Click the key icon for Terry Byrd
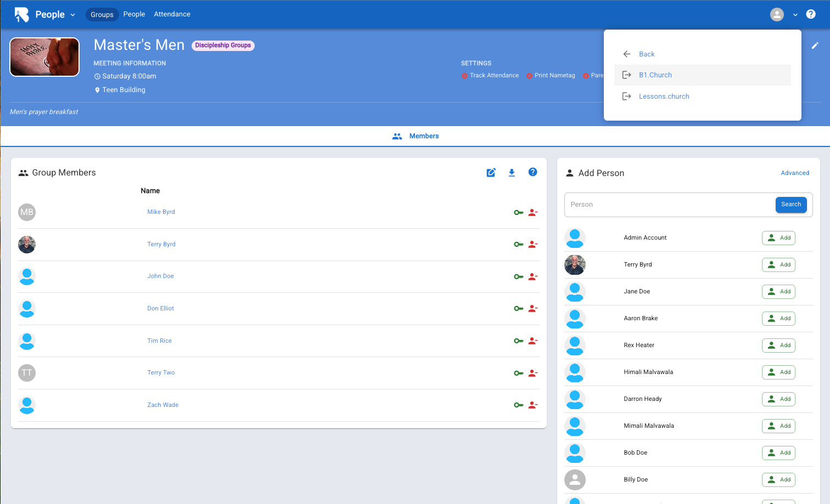Viewport: 830px width, 504px height. pyautogui.click(x=518, y=245)
